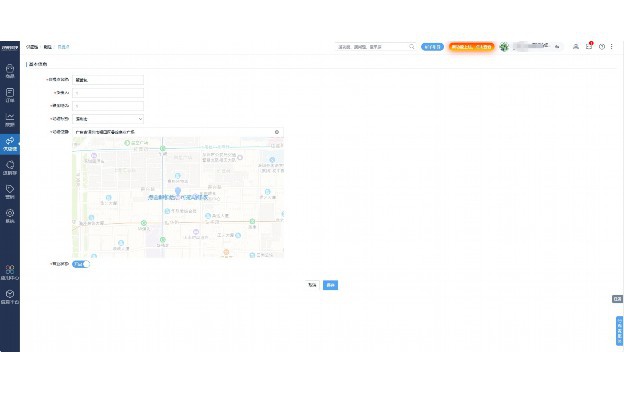This screenshot has height=393, width=624.
Task: Expand the shop account dropdown in header
Action: click(557, 47)
